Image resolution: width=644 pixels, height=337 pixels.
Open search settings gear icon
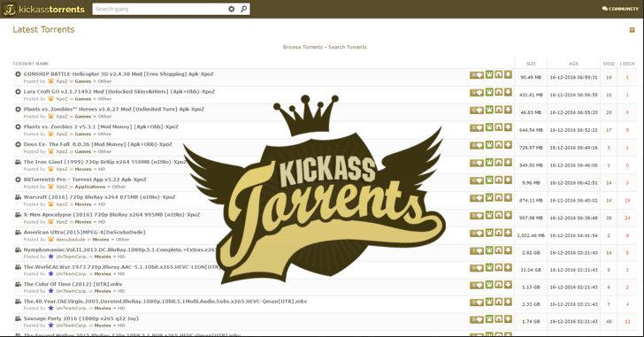click(232, 9)
